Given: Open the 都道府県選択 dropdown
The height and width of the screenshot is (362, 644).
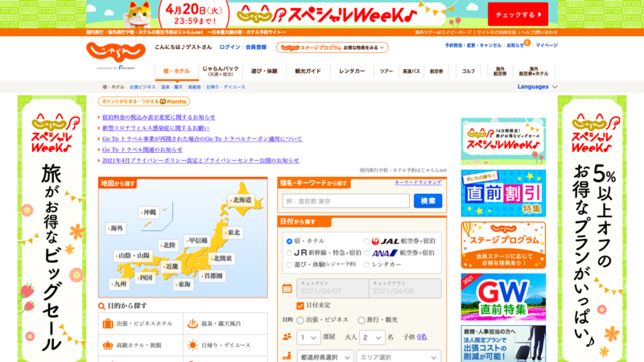Looking at the screenshot, I should tap(325, 357).
